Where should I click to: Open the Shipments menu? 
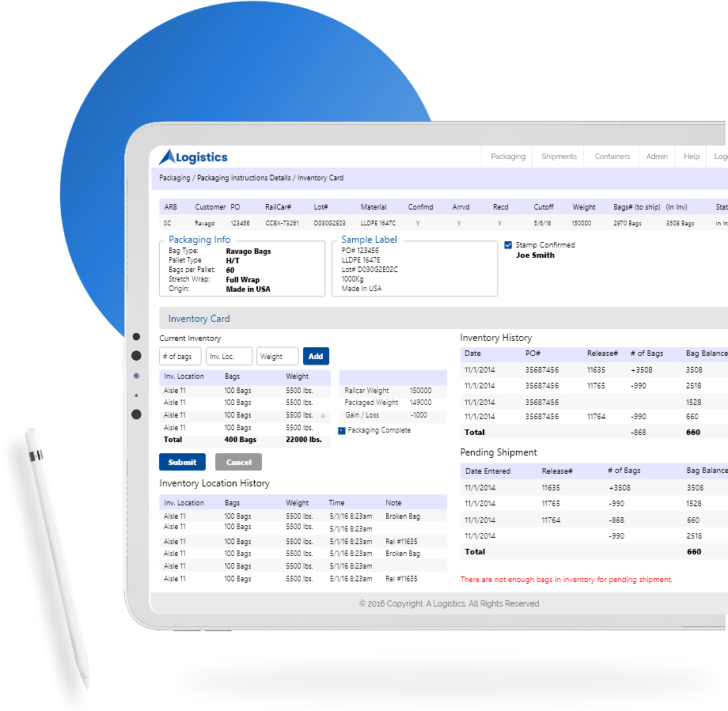(559, 157)
